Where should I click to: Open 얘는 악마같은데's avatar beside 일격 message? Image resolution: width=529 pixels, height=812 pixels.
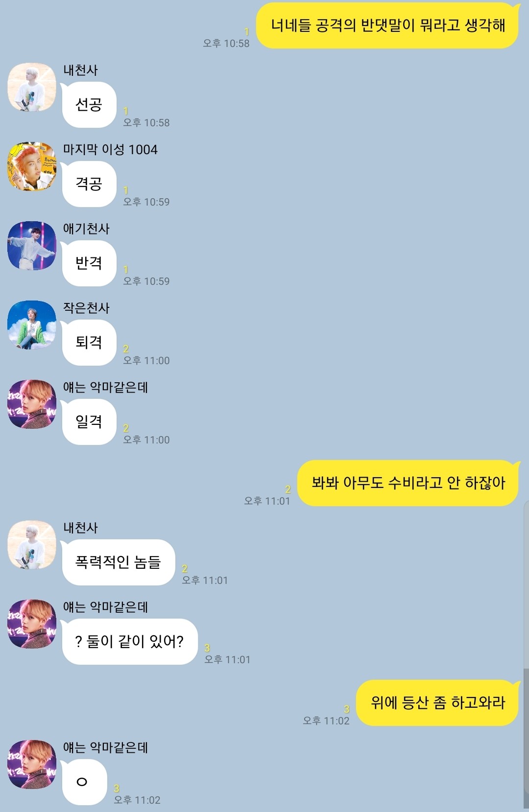point(32,404)
